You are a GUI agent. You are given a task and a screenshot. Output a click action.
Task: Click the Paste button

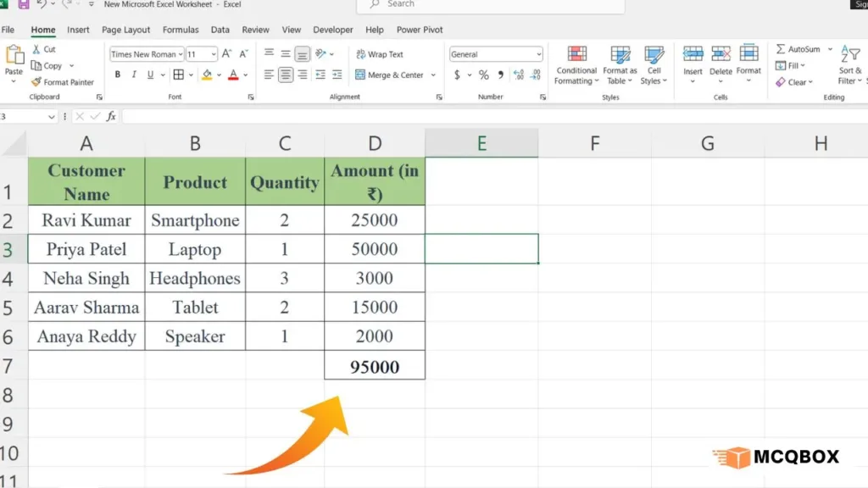(x=14, y=61)
